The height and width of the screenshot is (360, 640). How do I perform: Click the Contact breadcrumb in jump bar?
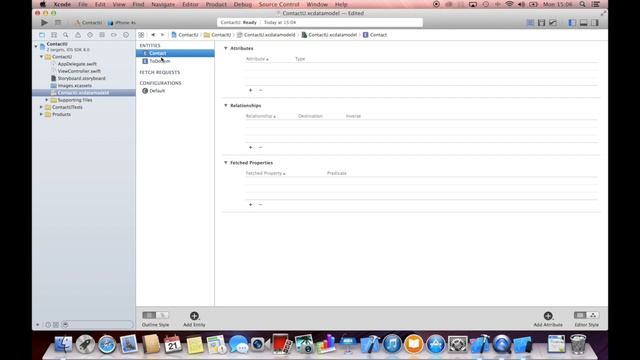375,35
